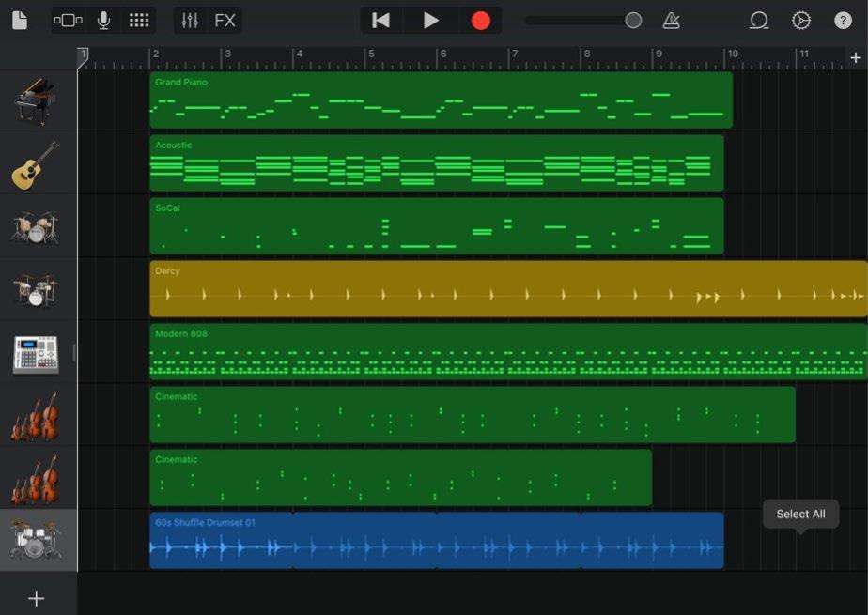Grab the track header resize handle
The height and width of the screenshot is (615, 868).
click(74, 353)
